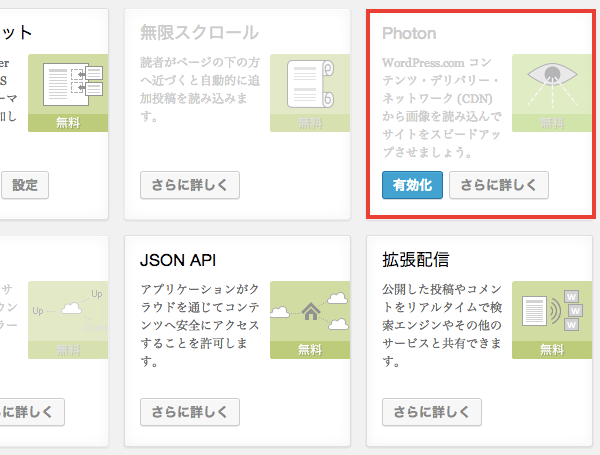
Task: Click the Photon CDN description text
Action: [x=442, y=107]
